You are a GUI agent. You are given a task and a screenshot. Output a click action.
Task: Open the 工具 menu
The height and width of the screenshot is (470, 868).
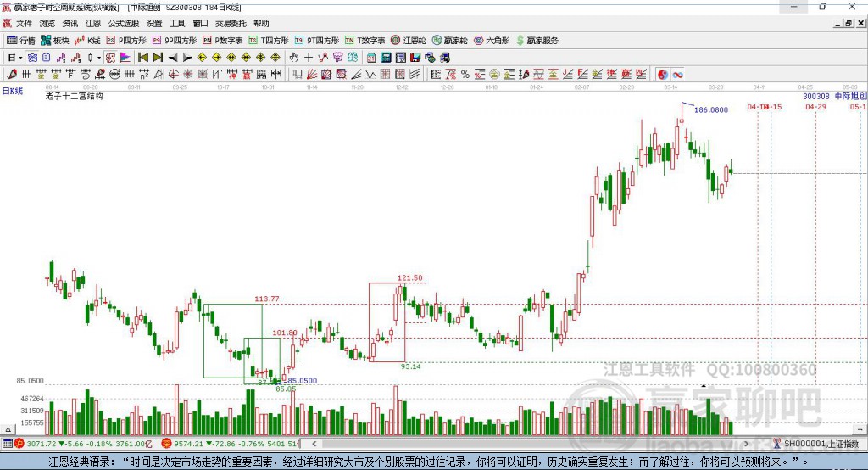coord(177,23)
